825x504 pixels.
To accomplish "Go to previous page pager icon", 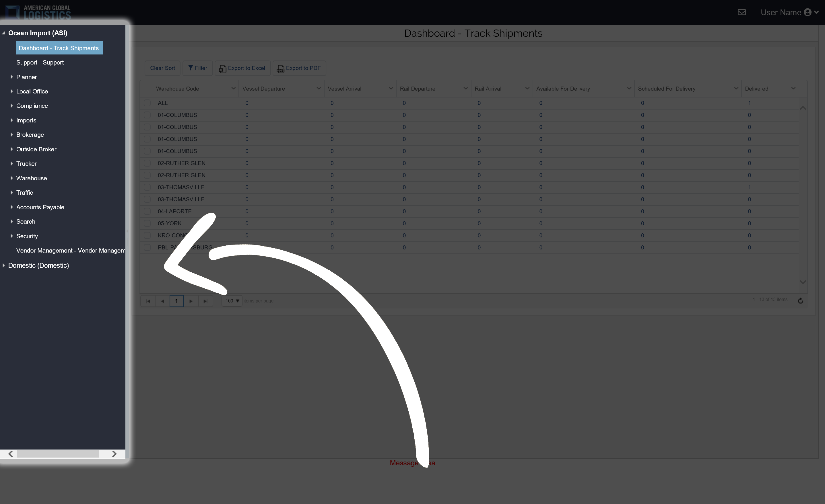I will (x=162, y=301).
